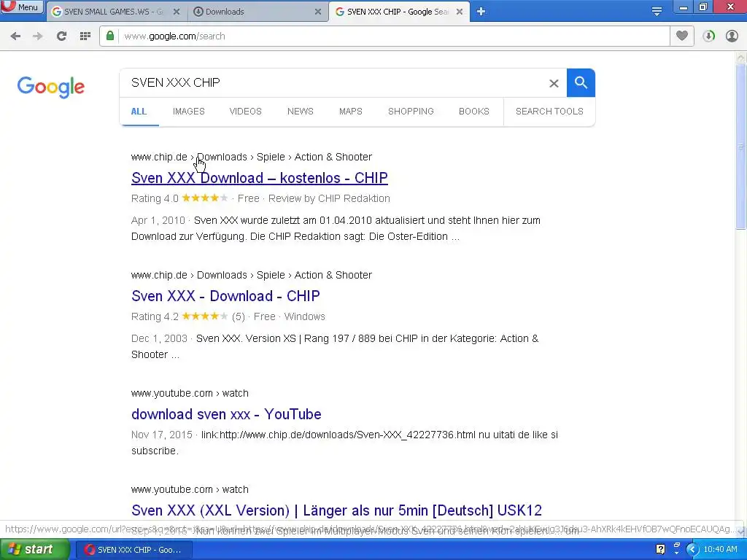
Task: Open the Speed Dial grid icon
Action: pyautogui.click(x=85, y=36)
